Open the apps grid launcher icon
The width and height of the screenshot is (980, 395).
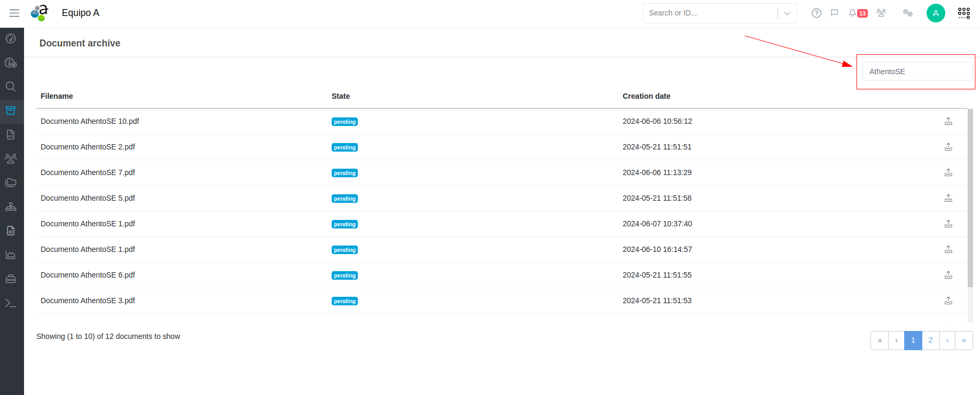click(963, 13)
